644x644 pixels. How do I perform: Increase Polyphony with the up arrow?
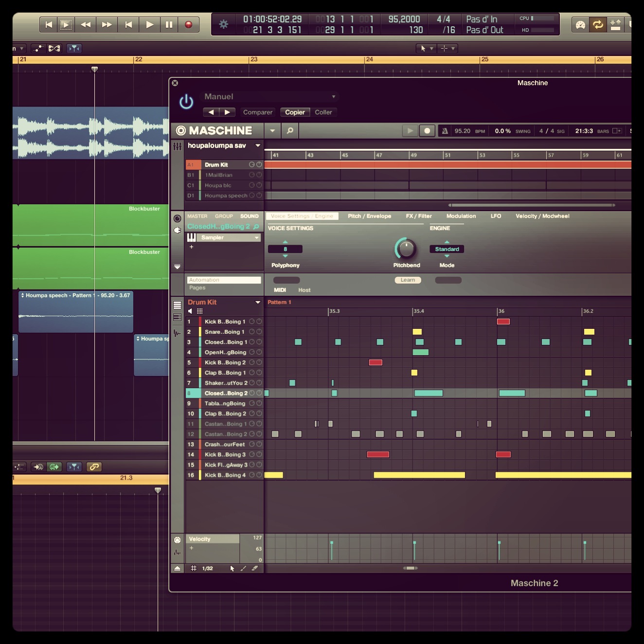coord(286,242)
